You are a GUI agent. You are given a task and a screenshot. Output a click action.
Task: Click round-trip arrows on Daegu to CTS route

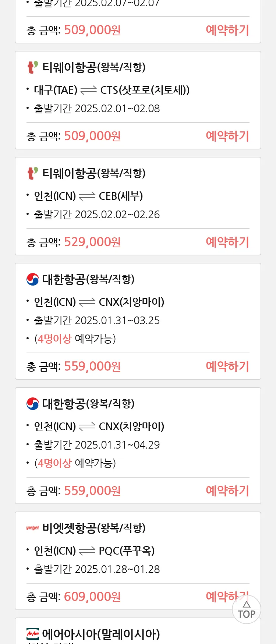(88, 90)
